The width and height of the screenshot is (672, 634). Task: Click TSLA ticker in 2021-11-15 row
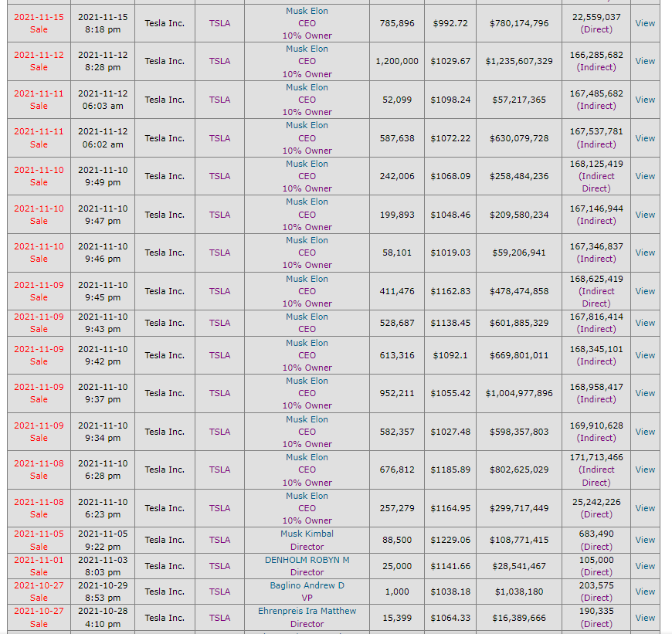tap(219, 23)
